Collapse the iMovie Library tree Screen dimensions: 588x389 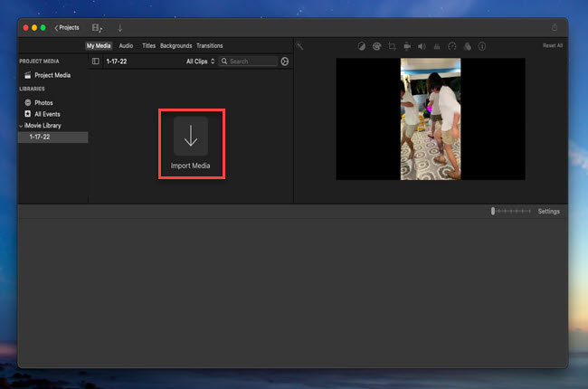22,126
